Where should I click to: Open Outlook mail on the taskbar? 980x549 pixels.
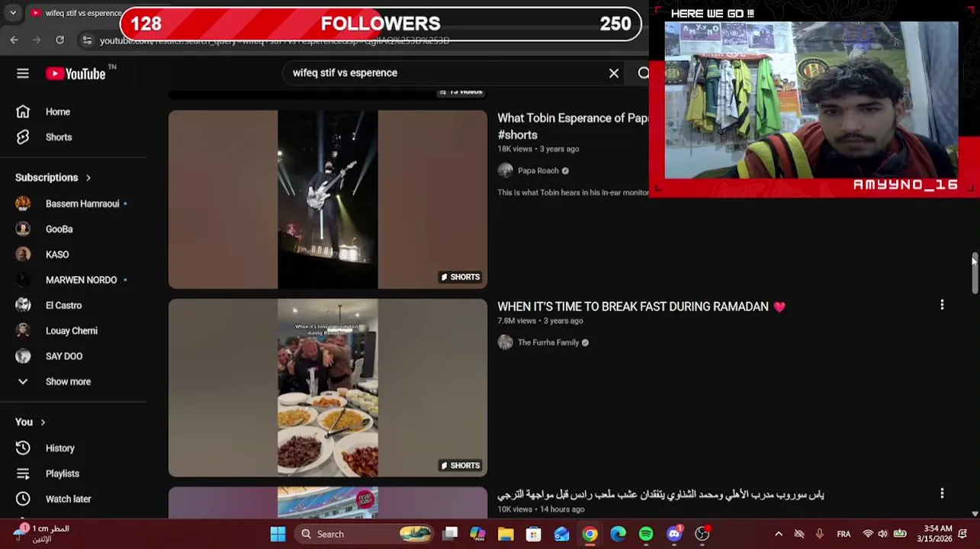coord(562,535)
